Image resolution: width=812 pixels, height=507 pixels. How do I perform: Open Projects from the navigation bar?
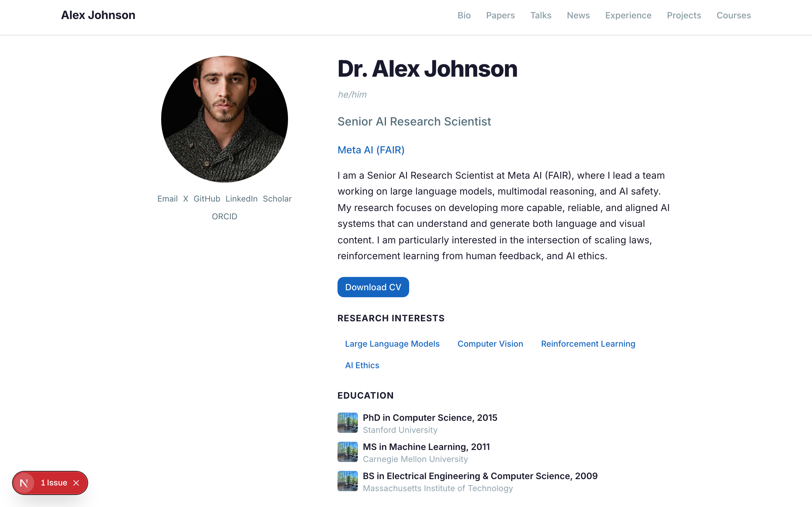pos(684,16)
